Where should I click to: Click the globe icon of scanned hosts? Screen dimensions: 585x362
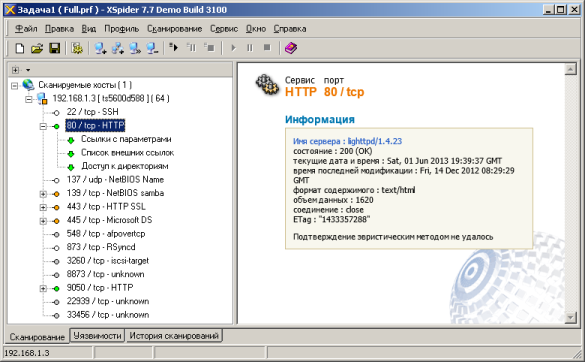(28, 85)
